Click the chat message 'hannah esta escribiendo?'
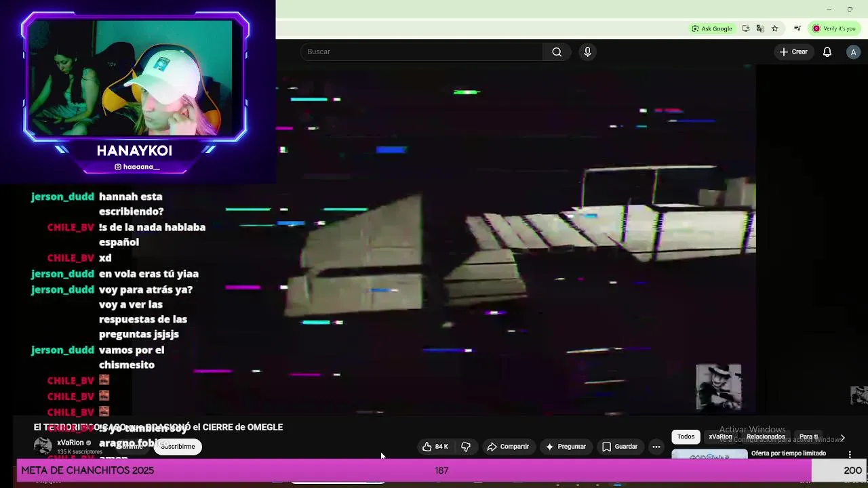This screenshot has width=868, height=488. click(132, 204)
